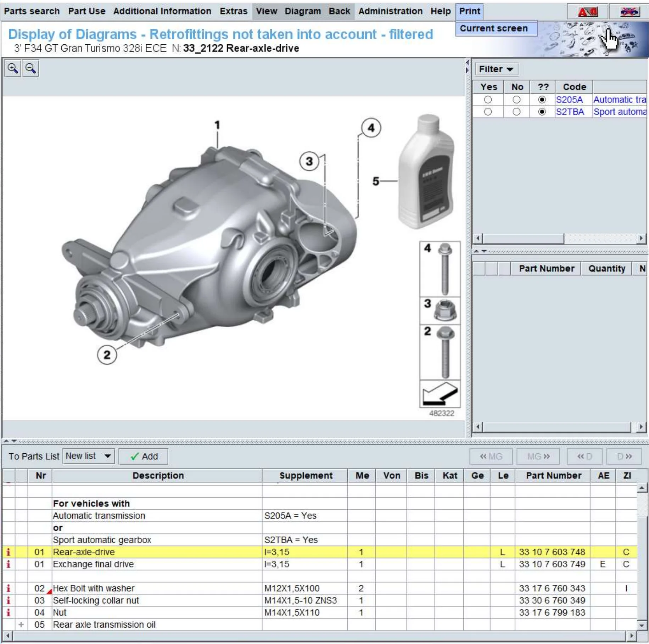Click the next MG button
This screenshot has height=644, width=649.
pos(538,456)
